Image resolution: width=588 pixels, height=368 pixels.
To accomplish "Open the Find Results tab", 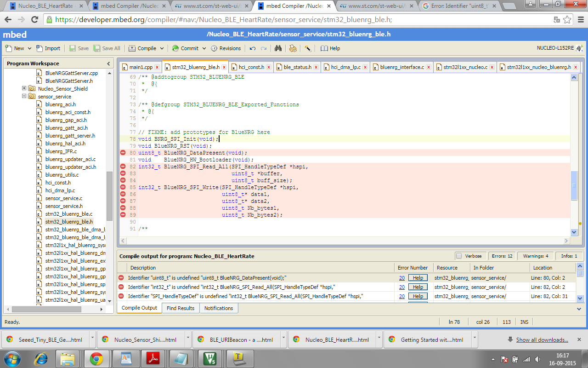I will [x=181, y=308].
